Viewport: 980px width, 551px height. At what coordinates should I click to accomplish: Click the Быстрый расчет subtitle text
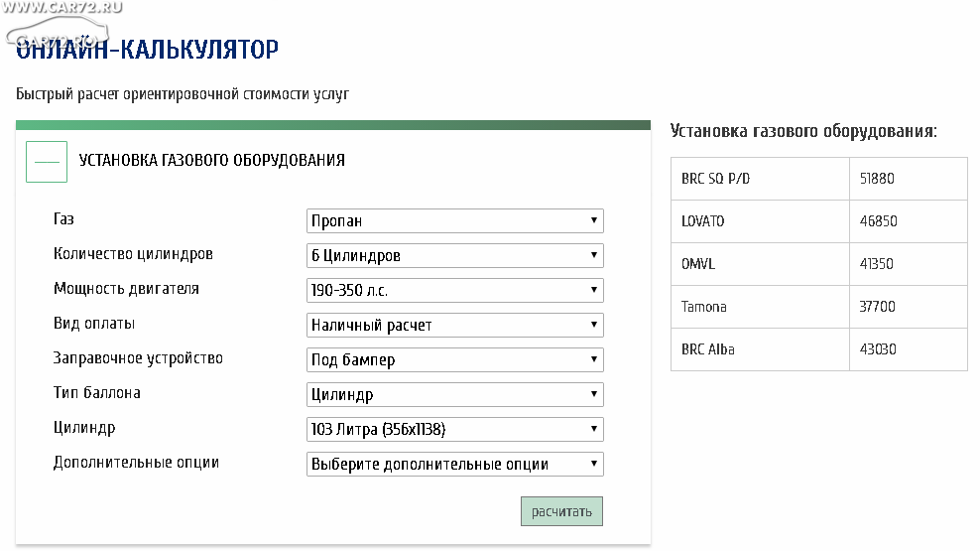(x=183, y=94)
